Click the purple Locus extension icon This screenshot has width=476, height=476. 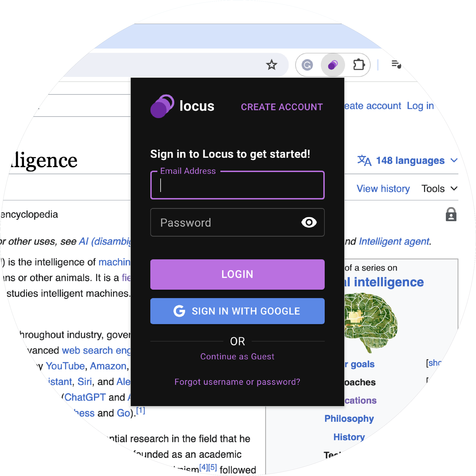333,65
